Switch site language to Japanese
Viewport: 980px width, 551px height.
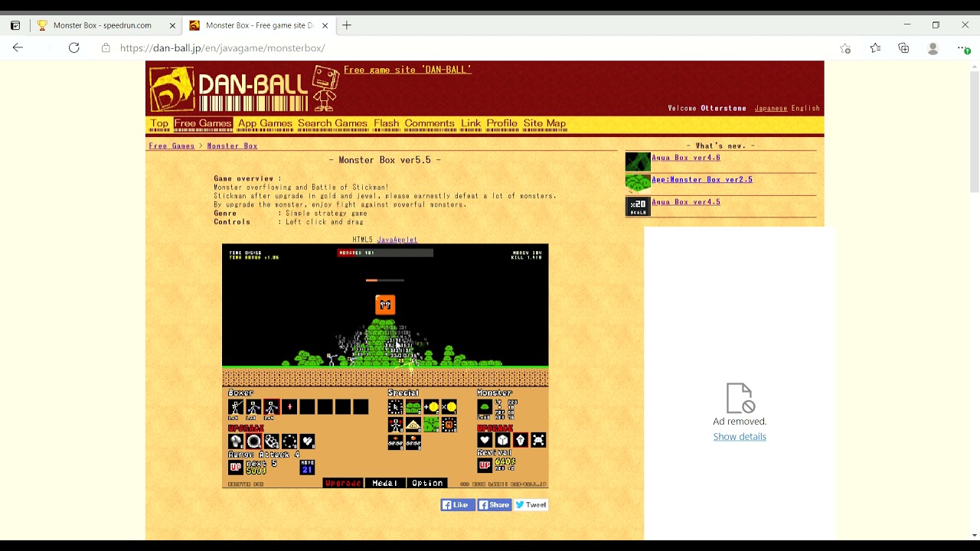771,108
